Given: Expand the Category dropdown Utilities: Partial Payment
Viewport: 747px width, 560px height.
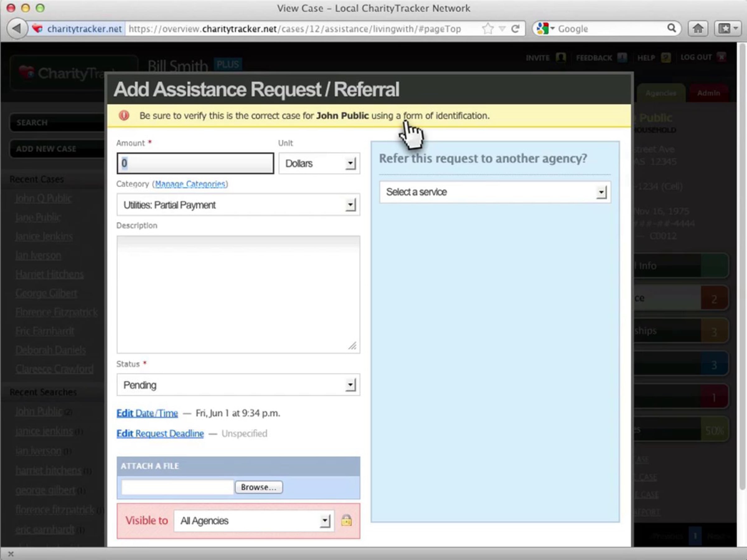Looking at the screenshot, I should point(238,205).
